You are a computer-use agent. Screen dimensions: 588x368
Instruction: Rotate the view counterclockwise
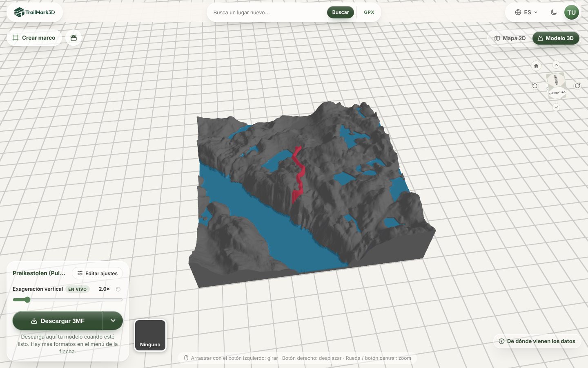coord(535,86)
